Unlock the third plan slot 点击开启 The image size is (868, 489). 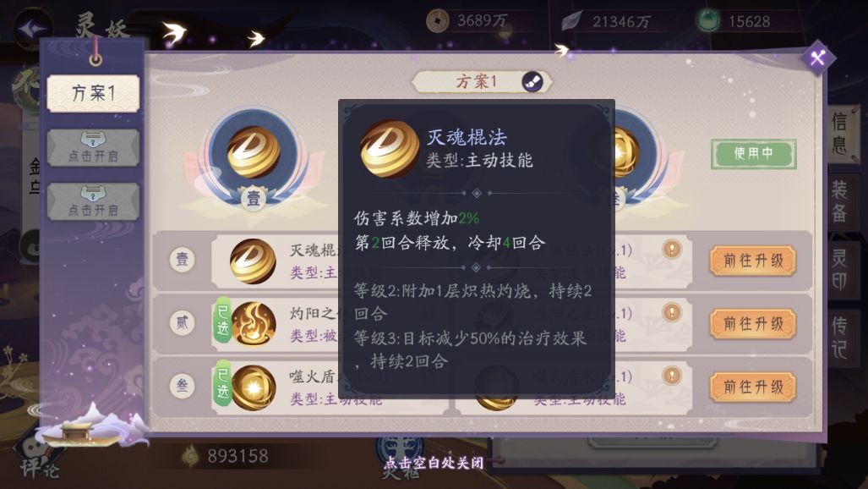tap(93, 202)
